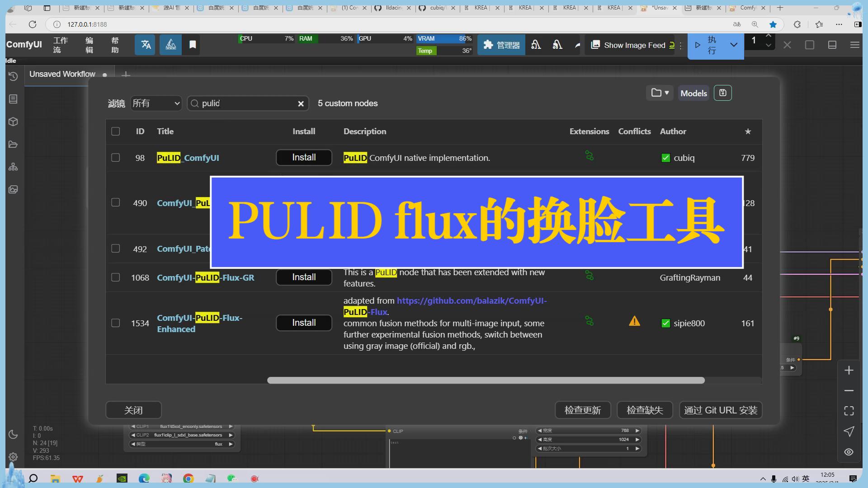Check the PuLID_ComfyUI row checkbox

point(116,158)
